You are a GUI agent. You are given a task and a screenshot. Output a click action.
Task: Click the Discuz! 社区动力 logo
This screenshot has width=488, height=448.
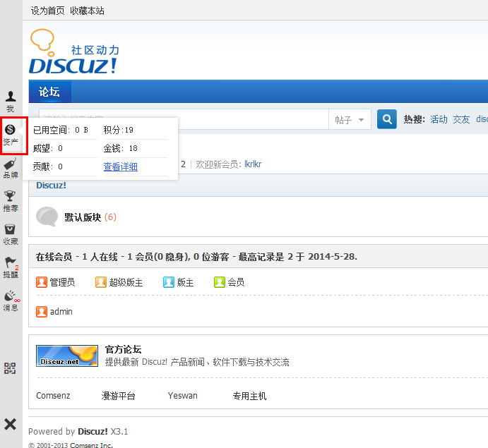74,52
